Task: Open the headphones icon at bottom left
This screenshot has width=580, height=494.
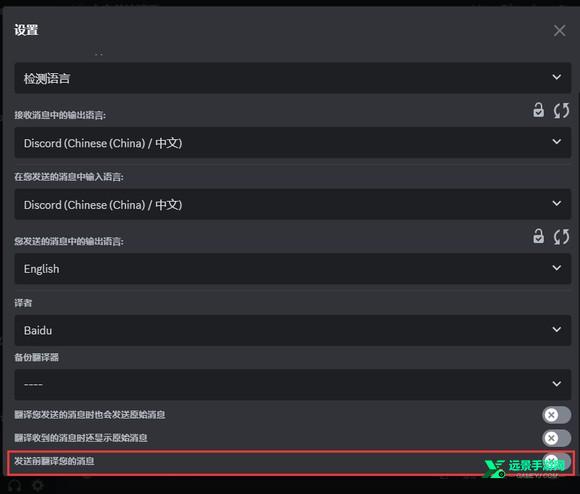Action: (x=15, y=485)
